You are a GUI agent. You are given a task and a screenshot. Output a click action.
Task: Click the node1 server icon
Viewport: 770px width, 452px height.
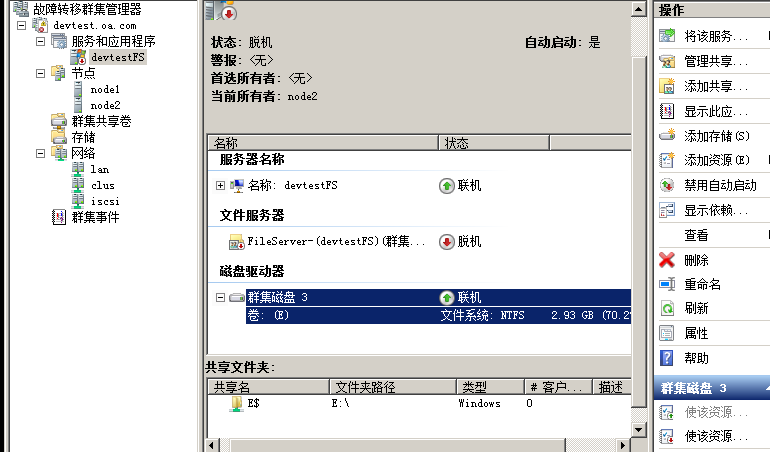[x=78, y=89]
